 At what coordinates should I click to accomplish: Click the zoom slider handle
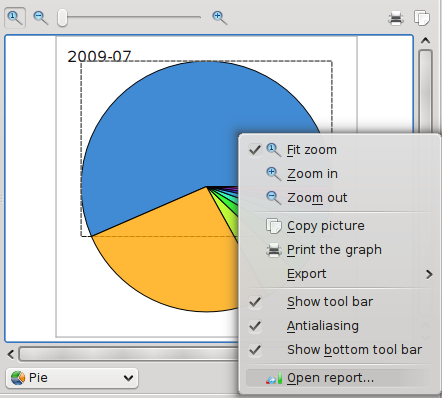(62, 18)
